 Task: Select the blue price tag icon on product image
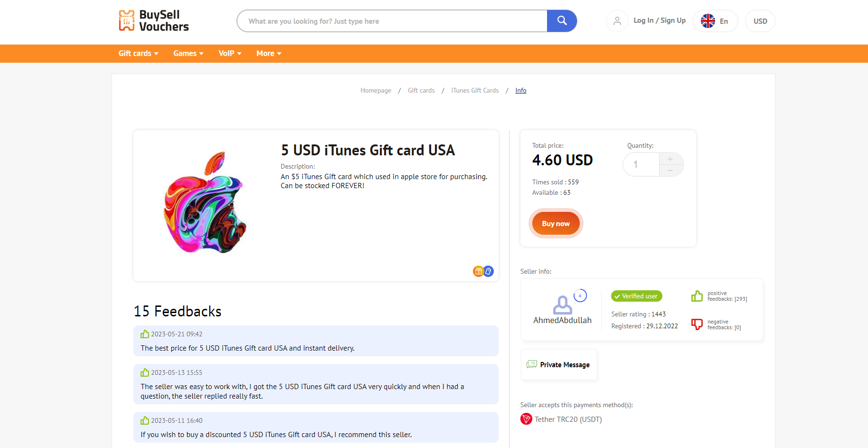489,271
